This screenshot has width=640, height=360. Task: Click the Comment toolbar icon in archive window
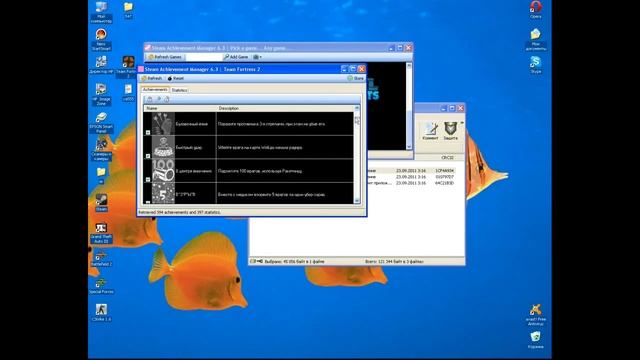[430, 131]
